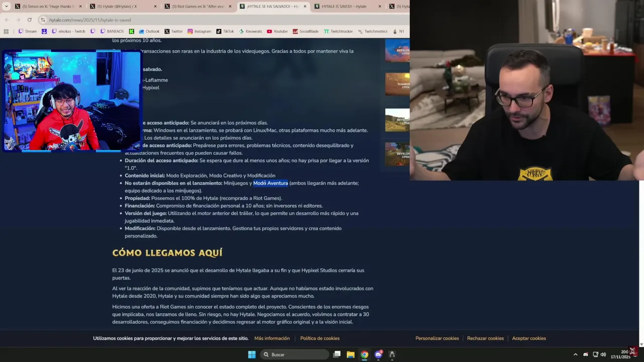
Task: Click 'Personalizar cookies' button
Action: point(437,338)
